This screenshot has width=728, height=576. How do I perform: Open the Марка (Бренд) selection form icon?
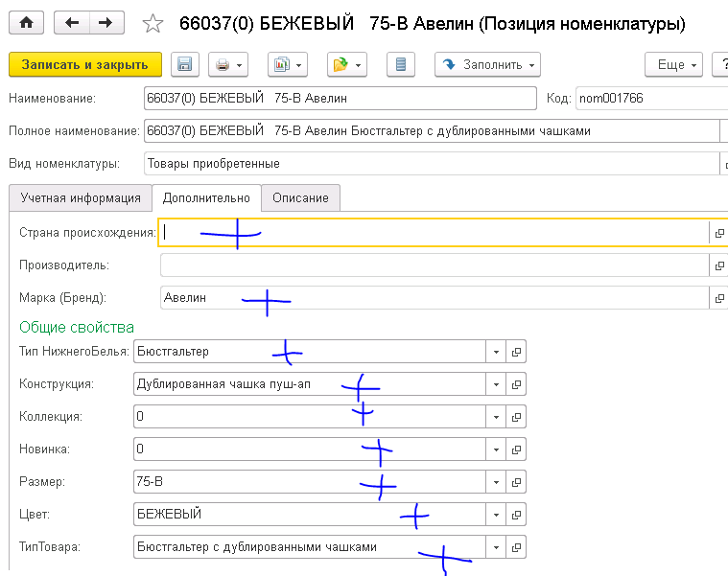(x=718, y=298)
